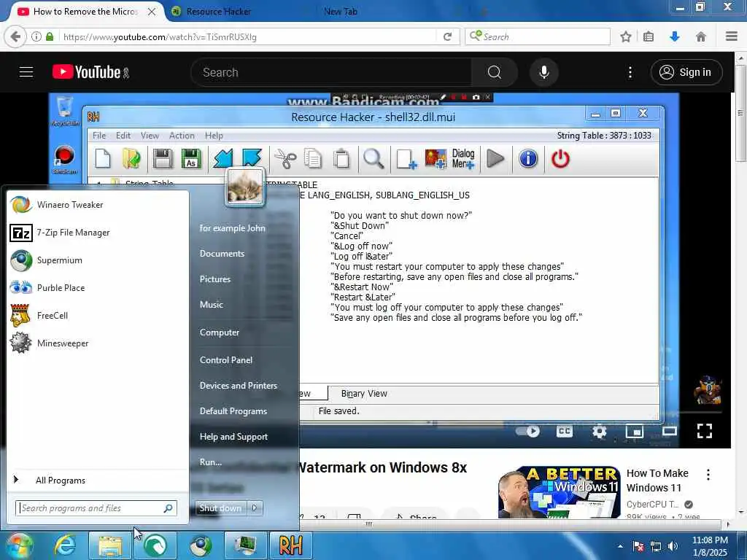Click into the YouTube Search field
Image resolution: width=747 pixels, height=560 pixels.
click(332, 72)
